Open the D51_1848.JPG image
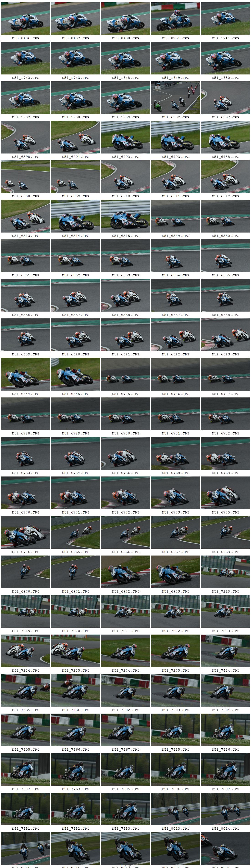 click(125, 58)
